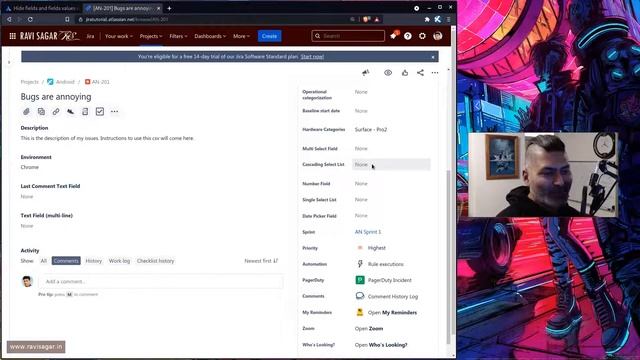The width and height of the screenshot is (640, 360).
Task: Open browser extensions puzzle icon
Action: [427, 19]
